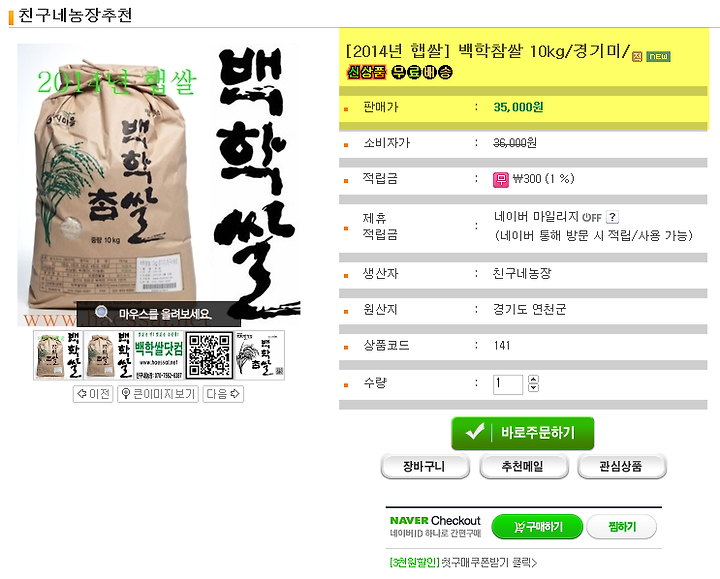Toggle the Naver mileage OFF switch
The height and width of the screenshot is (579, 720).
592,217
